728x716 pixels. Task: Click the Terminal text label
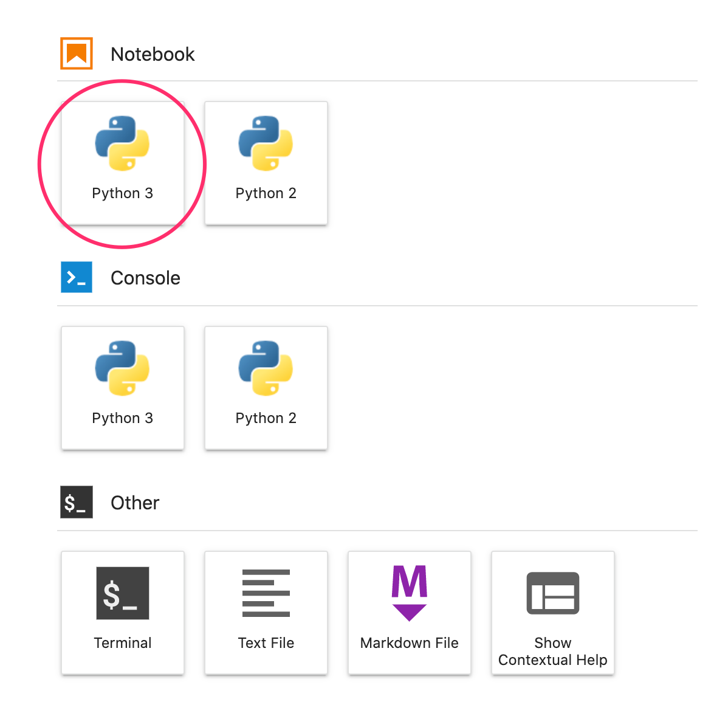pos(122,643)
